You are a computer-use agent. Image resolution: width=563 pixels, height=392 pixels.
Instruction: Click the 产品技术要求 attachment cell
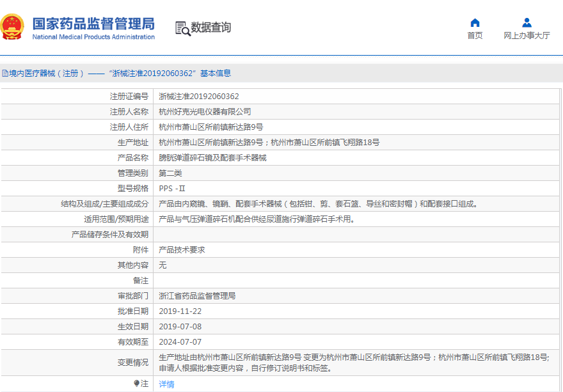(x=182, y=250)
